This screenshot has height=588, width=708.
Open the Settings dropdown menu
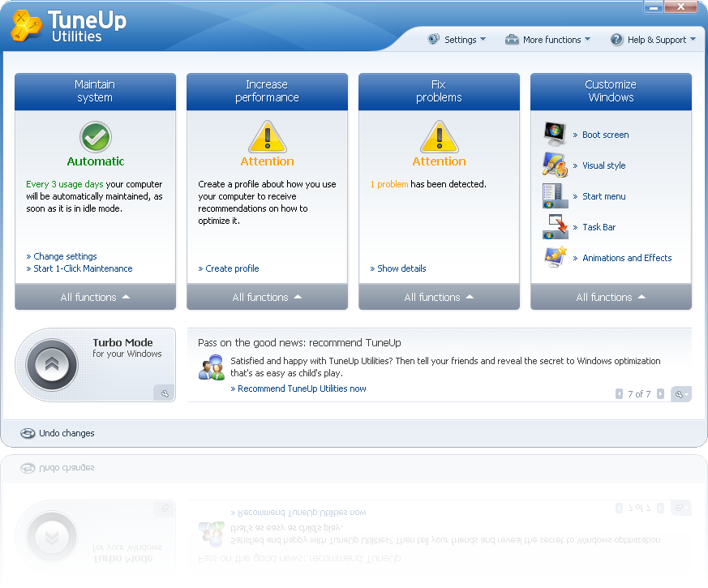(x=457, y=39)
